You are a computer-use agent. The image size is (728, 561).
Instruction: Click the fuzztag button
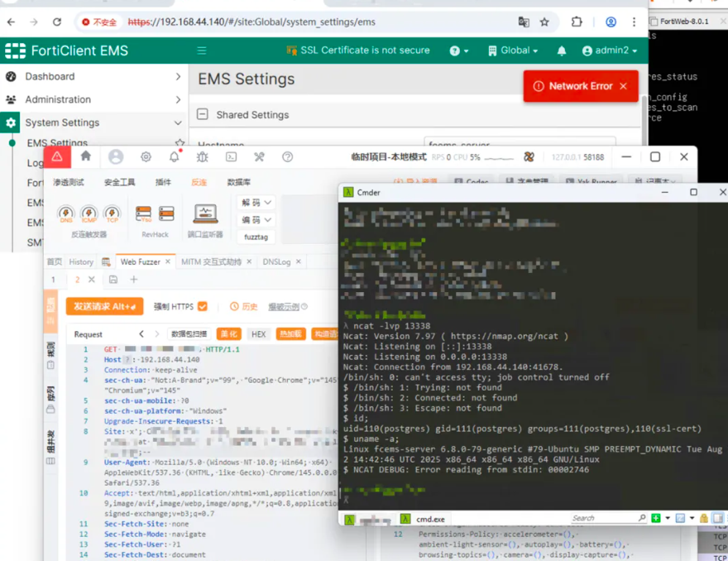256,237
